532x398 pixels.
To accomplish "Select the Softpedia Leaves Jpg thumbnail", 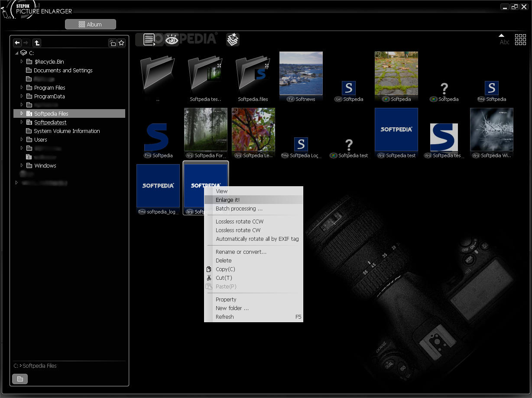I will [x=253, y=130].
